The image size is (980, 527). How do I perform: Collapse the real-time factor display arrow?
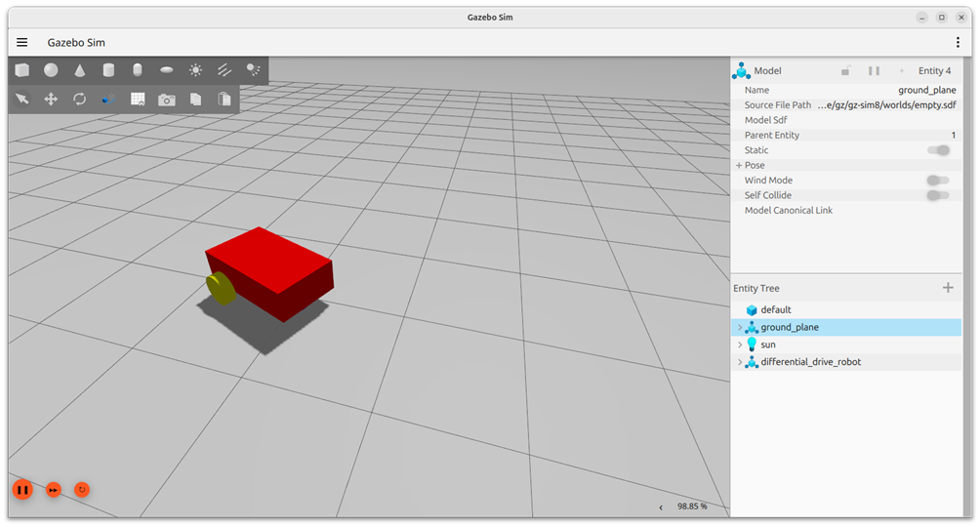[x=661, y=507]
